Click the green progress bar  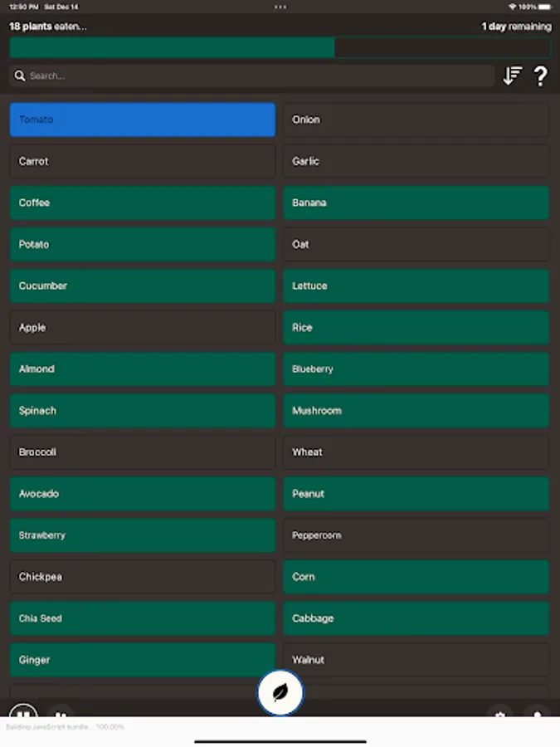pyautogui.click(x=172, y=47)
